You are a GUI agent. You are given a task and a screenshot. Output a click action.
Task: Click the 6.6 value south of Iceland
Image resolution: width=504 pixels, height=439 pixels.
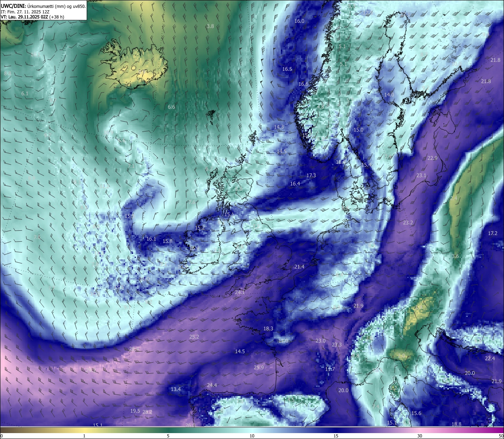pyautogui.click(x=171, y=107)
